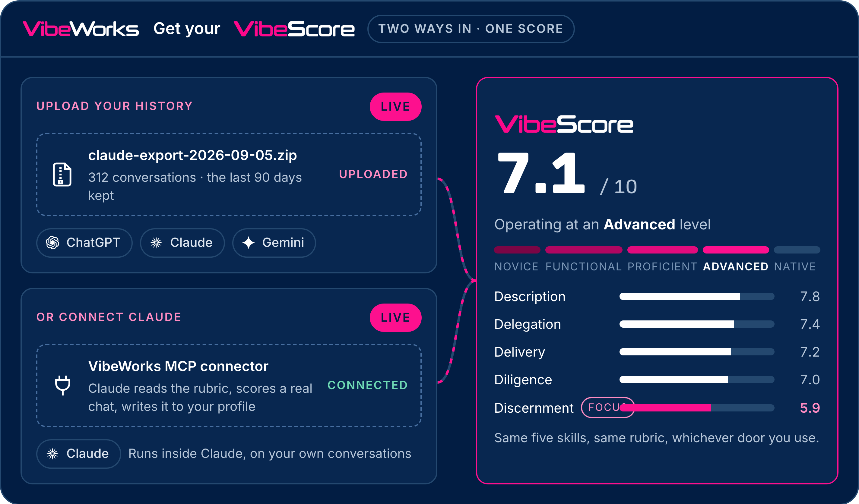
Task: Click the NOVICE level segment bar
Action: [x=517, y=250]
